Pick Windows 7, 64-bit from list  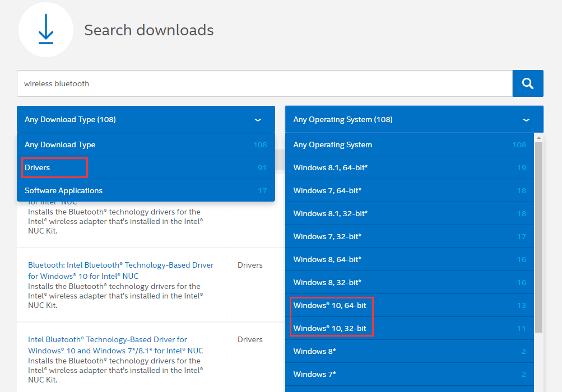pyautogui.click(x=327, y=190)
